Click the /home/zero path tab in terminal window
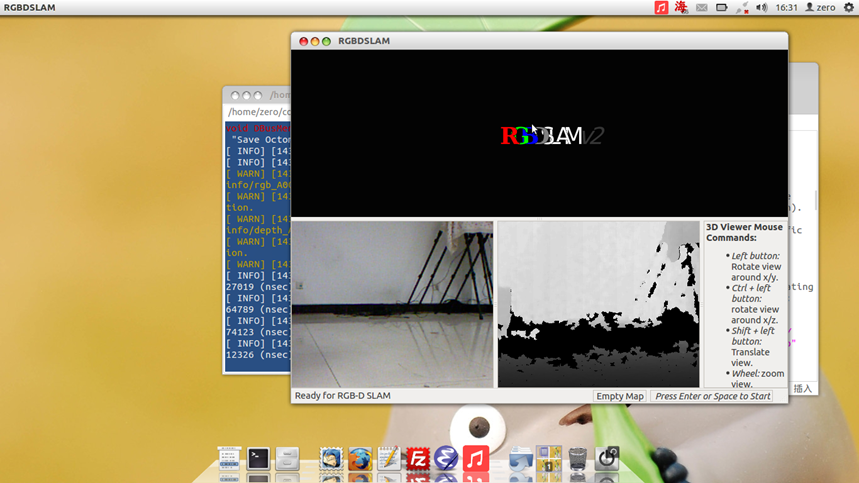 [259, 112]
